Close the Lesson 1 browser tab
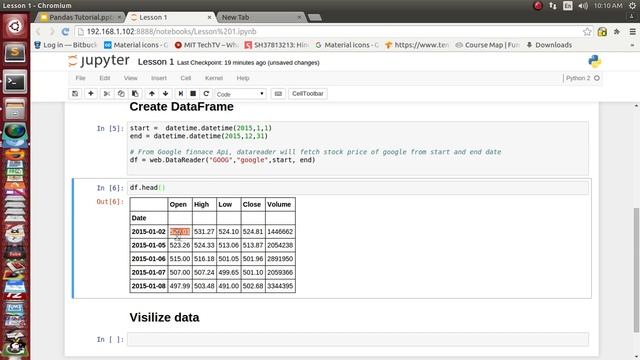This screenshot has height=360, width=640. [x=209, y=17]
